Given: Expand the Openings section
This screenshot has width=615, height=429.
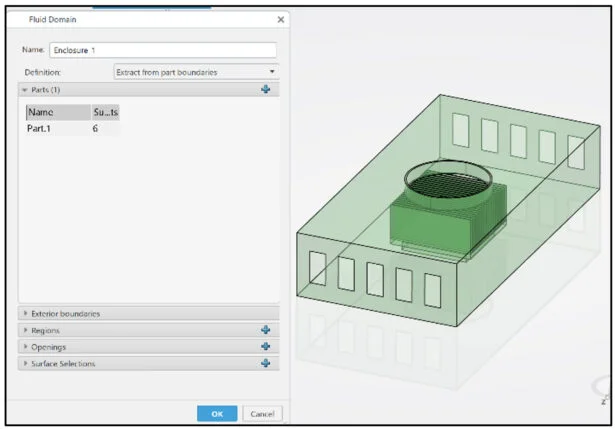Looking at the screenshot, I should click(48, 346).
